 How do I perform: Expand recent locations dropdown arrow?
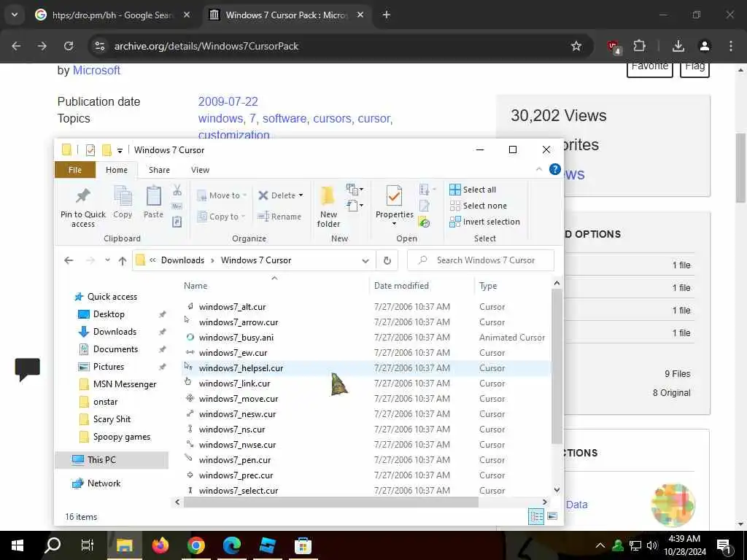(108, 260)
